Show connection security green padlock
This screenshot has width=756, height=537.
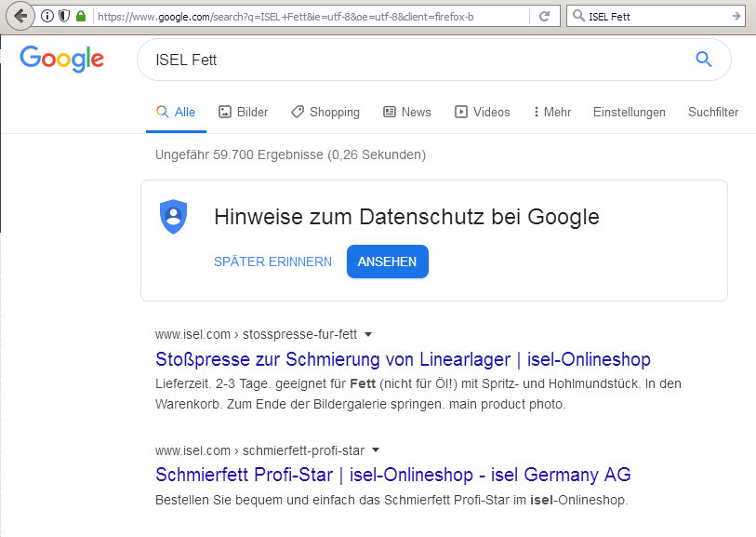81,17
